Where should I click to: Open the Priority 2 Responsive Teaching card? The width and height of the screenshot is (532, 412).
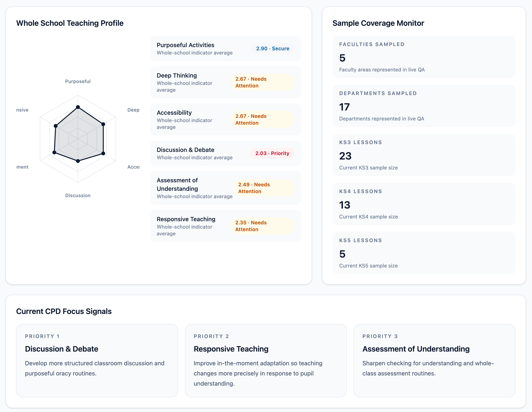(x=266, y=361)
